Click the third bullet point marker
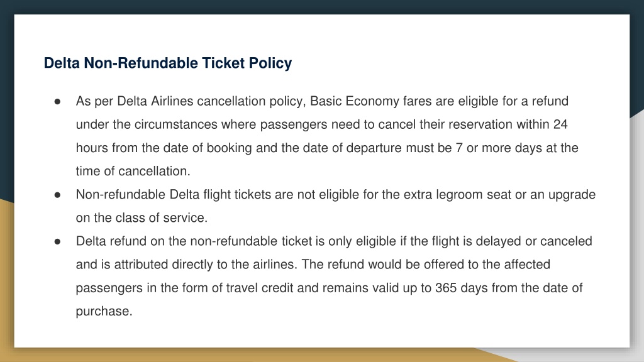 point(57,241)
